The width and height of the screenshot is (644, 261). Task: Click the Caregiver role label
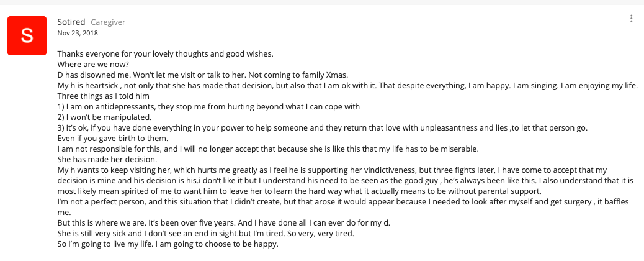[x=108, y=22]
